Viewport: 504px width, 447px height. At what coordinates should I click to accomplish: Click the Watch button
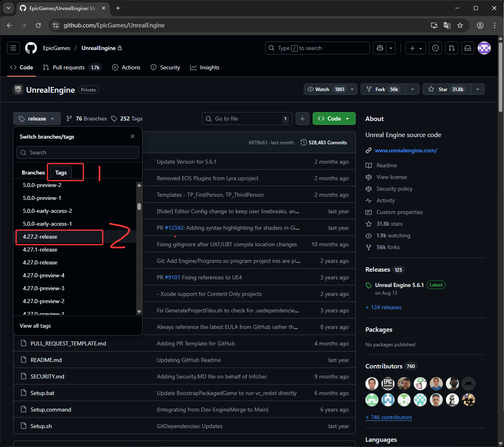pos(326,89)
